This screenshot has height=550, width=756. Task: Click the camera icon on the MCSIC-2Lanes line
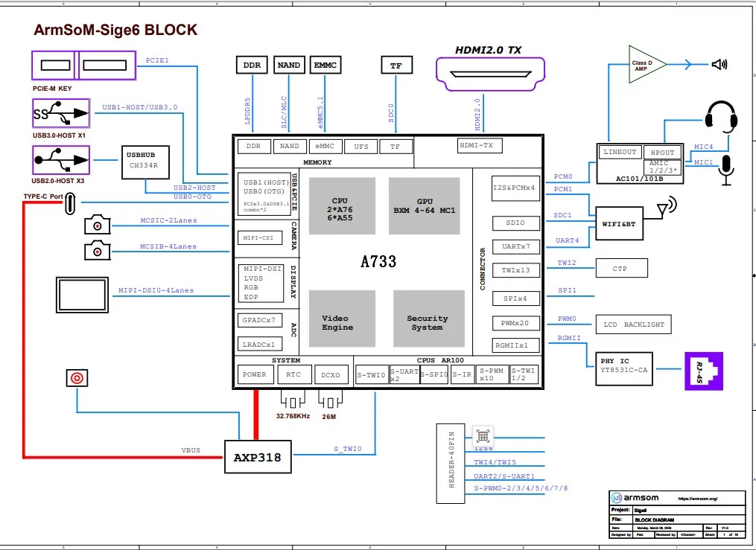pyautogui.click(x=97, y=224)
